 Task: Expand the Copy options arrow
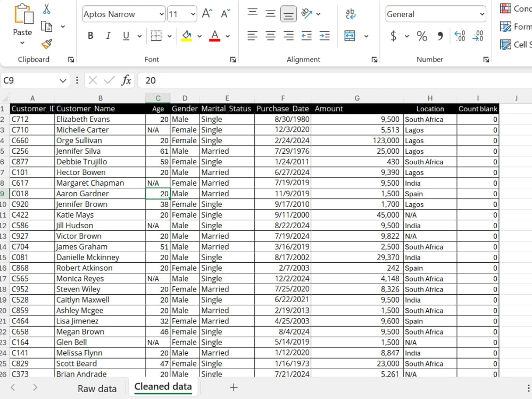[x=63, y=27]
